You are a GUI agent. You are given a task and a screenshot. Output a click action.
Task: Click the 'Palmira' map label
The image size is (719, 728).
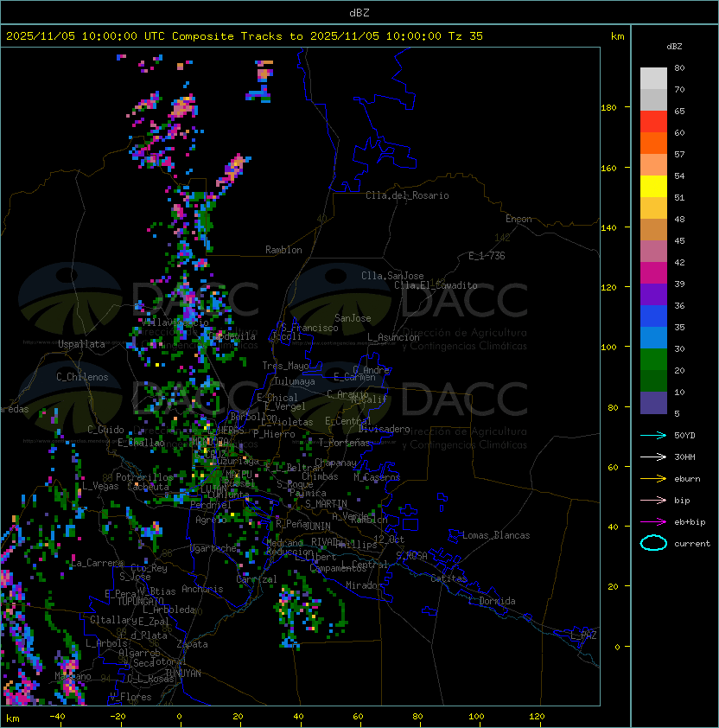(308, 493)
